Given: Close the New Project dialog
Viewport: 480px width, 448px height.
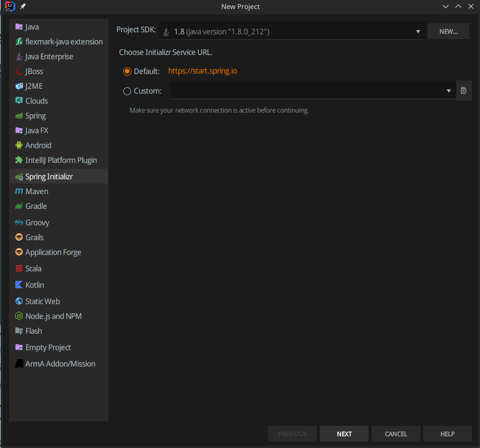Looking at the screenshot, I should click(x=471, y=6).
